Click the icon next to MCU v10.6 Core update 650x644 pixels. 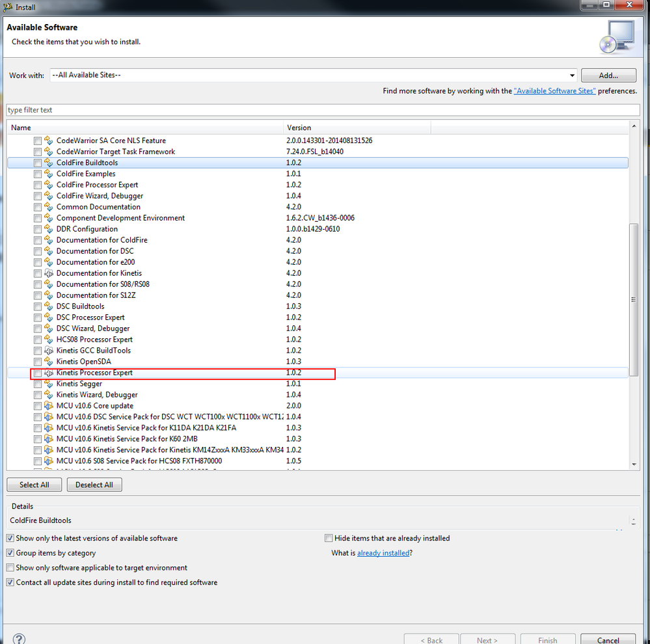[x=49, y=406]
